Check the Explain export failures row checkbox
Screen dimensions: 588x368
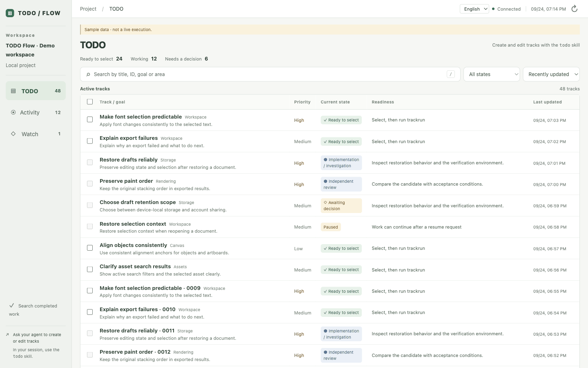90,141
